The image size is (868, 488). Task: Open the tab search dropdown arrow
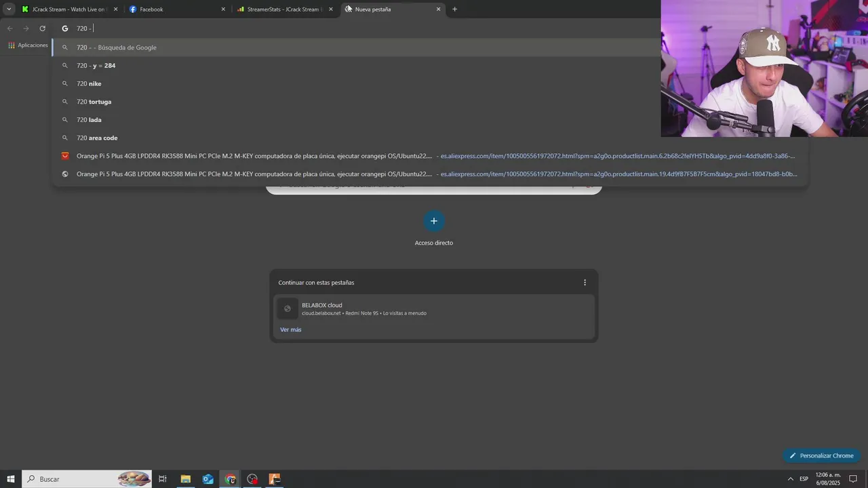pyautogui.click(x=9, y=9)
